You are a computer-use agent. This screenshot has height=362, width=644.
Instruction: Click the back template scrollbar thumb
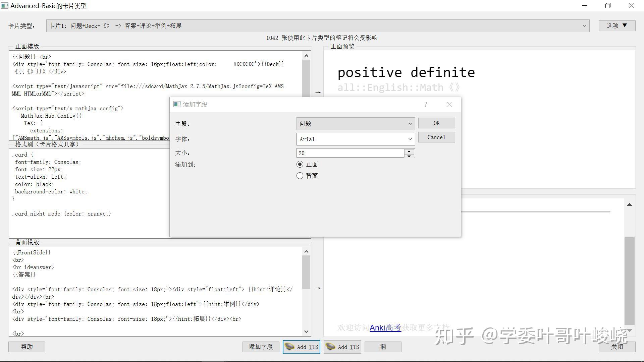tap(306, 272)
